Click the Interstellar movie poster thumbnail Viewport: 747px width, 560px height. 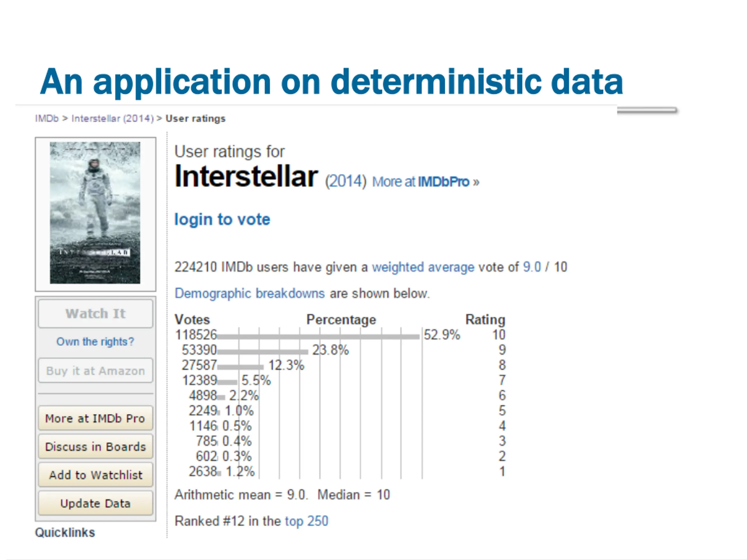95,213
